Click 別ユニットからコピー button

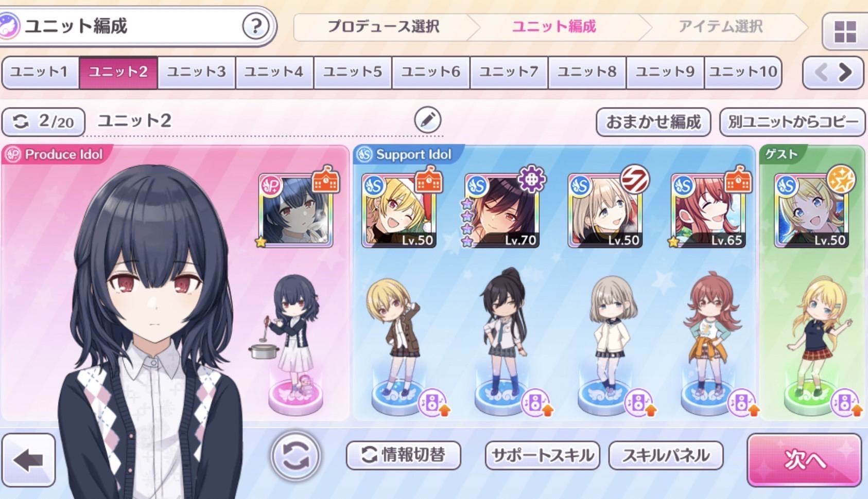pyautogui.click(x=793, y=122)
